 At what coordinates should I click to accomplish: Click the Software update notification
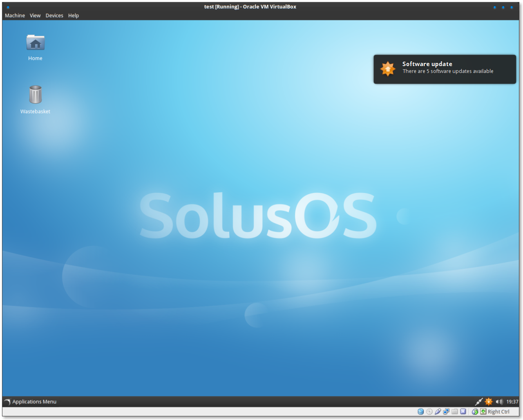445,69
